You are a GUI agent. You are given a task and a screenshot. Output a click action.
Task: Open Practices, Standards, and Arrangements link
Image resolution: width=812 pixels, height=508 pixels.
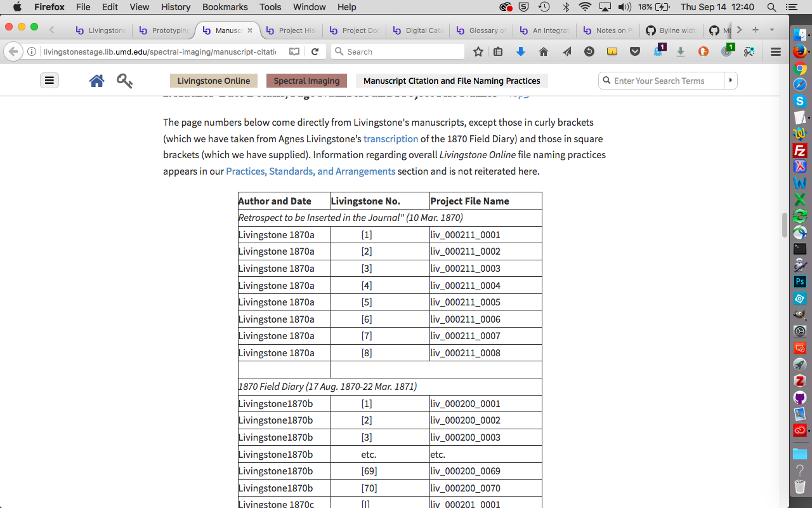pos(311,171)
